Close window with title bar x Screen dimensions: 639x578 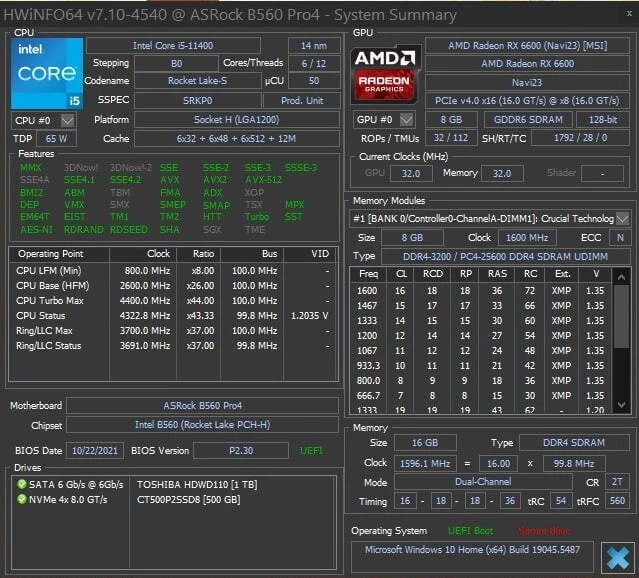(629, 13)
